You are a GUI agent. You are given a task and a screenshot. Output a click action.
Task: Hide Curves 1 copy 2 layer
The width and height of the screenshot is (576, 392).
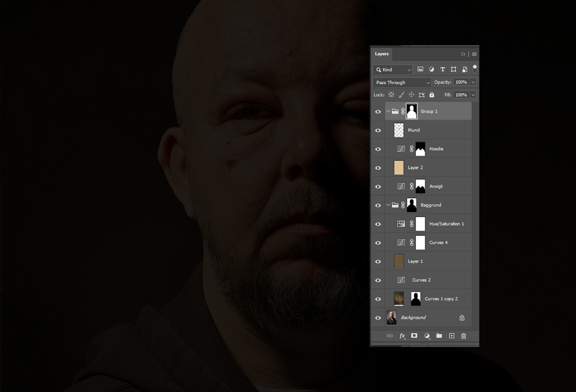(378, 299)
